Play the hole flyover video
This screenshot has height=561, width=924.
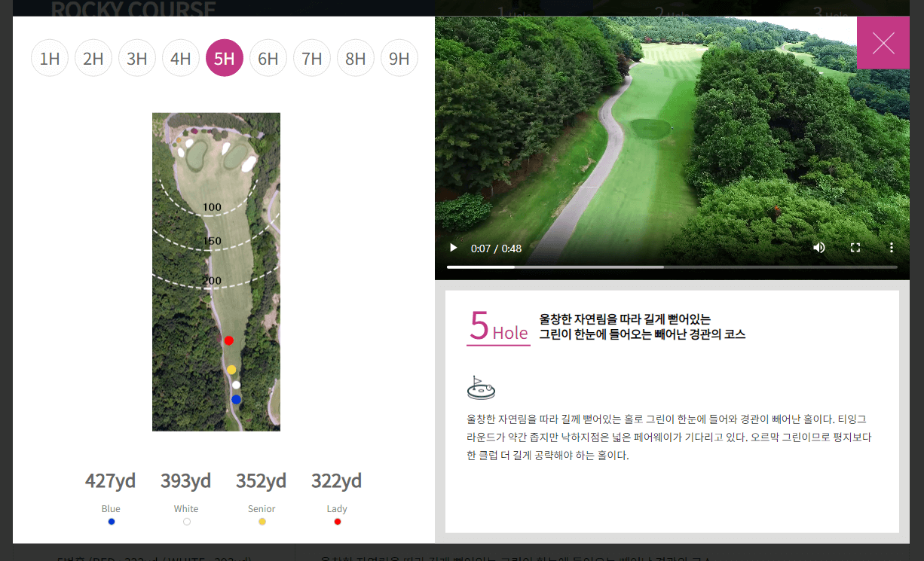tap(452, 247)
